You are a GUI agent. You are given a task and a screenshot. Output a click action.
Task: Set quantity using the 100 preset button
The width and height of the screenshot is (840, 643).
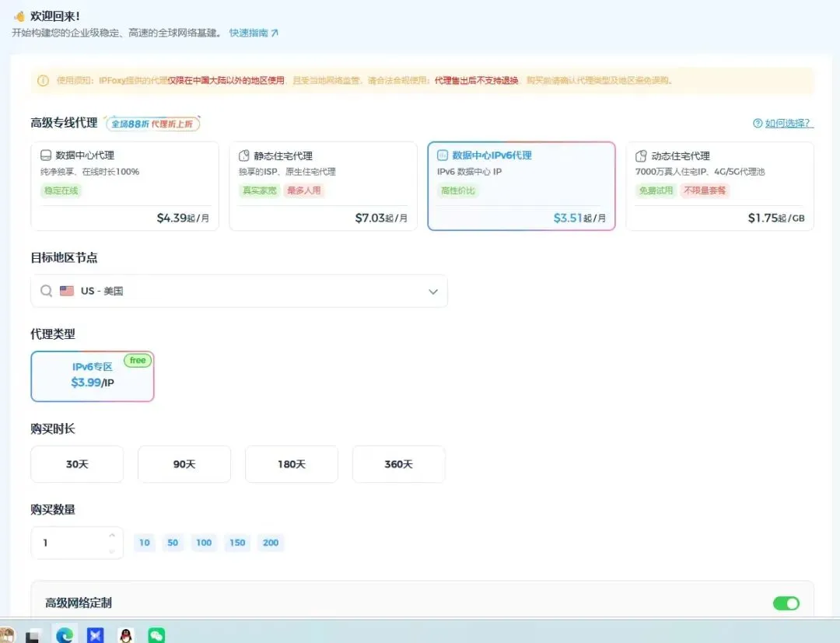click(204, 543)
